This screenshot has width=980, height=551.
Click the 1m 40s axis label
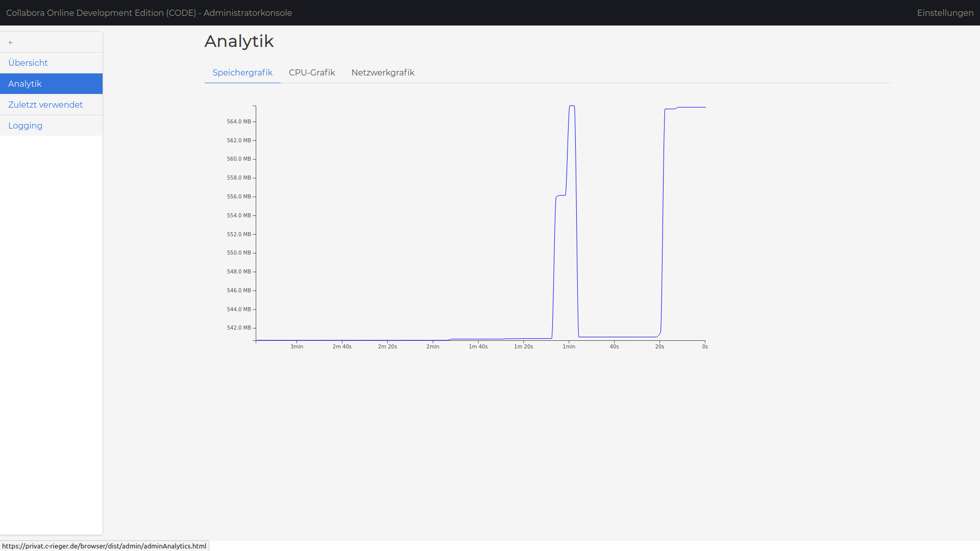[x=478, y=346]
